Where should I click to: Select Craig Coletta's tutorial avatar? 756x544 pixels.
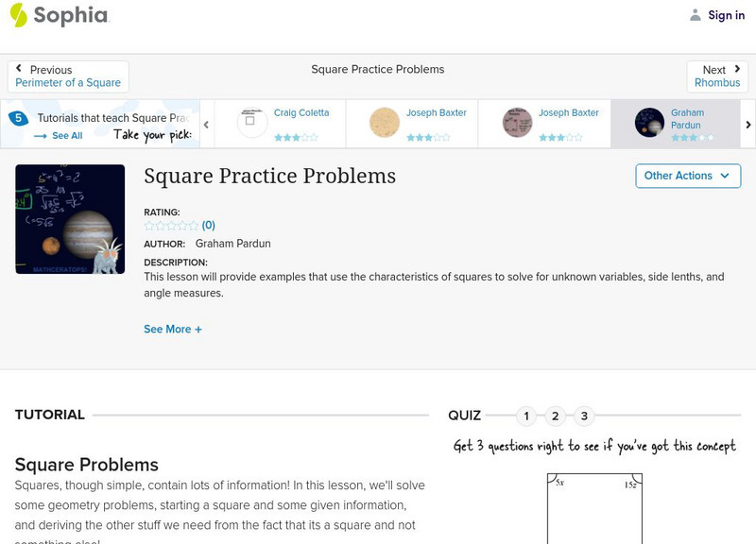[252, 123]
